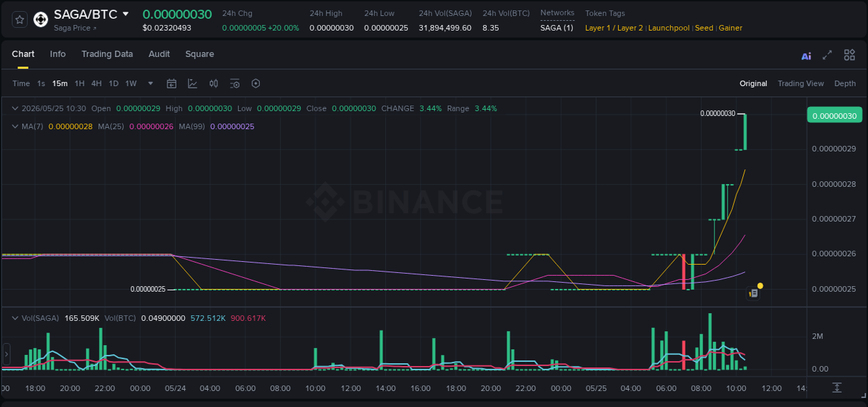868x407 pixels.
Task: Switch to the Depth chart
Action: click(x=845, y=83)
